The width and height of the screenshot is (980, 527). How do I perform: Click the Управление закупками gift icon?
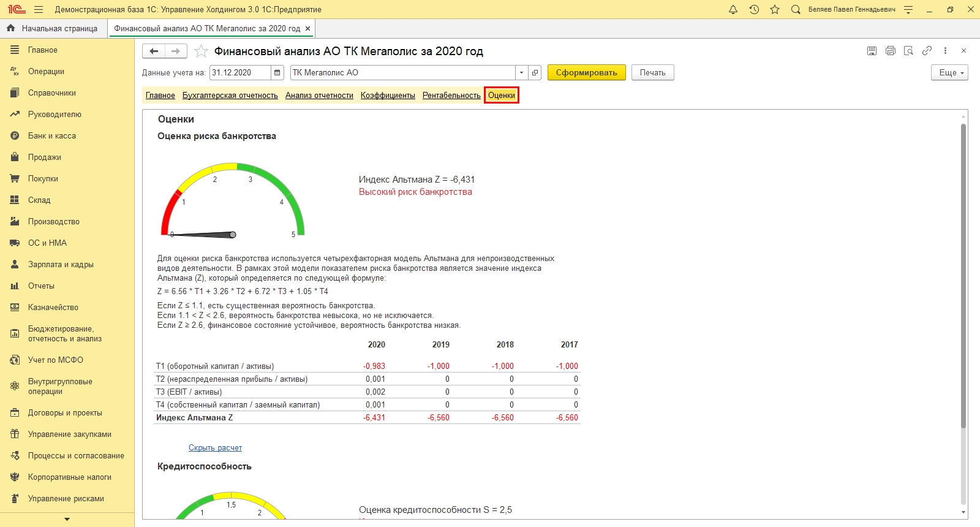pyautogui.click(x=15, y=434)
